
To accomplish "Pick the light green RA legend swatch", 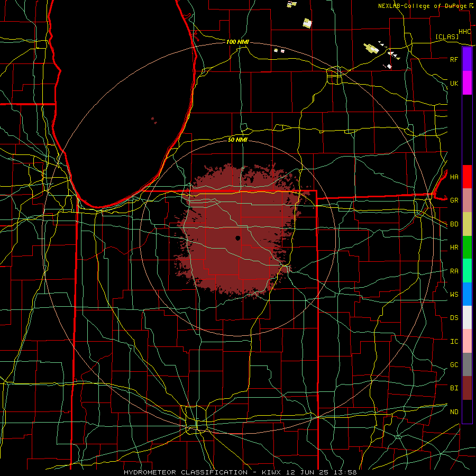I will coord(467,271).
